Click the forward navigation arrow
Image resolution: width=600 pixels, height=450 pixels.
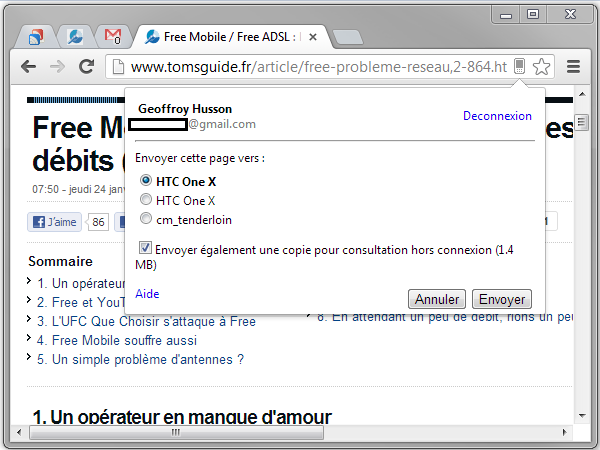[x=57, y=67]
